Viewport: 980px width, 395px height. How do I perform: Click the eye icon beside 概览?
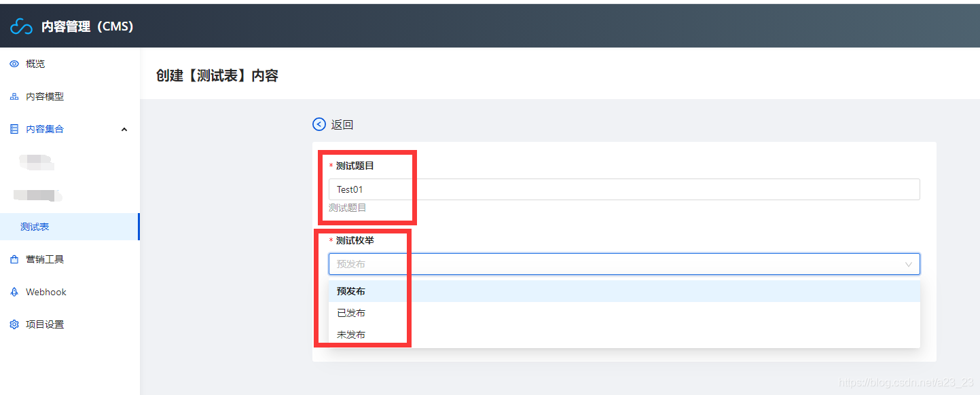[x=14, y=64]
